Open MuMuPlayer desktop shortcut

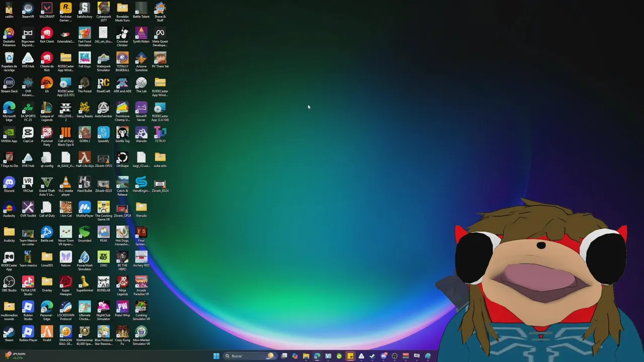coord(85,210)
